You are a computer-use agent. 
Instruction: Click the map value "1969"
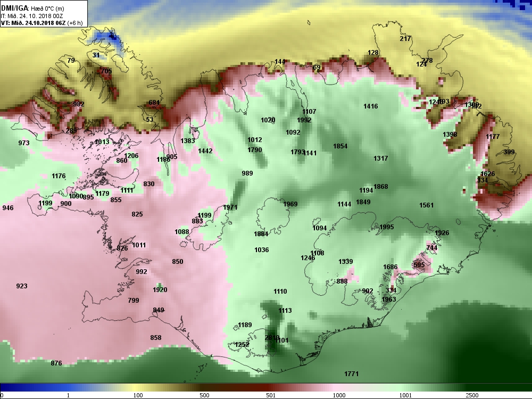tap(290, 204)
